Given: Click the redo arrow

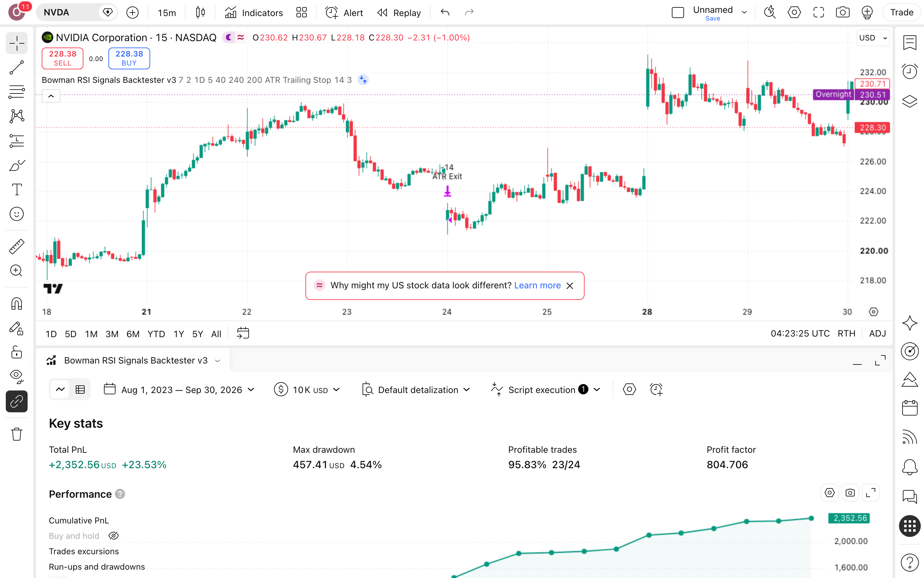Looking at the screenshot, I should click(x=469, y=13).
